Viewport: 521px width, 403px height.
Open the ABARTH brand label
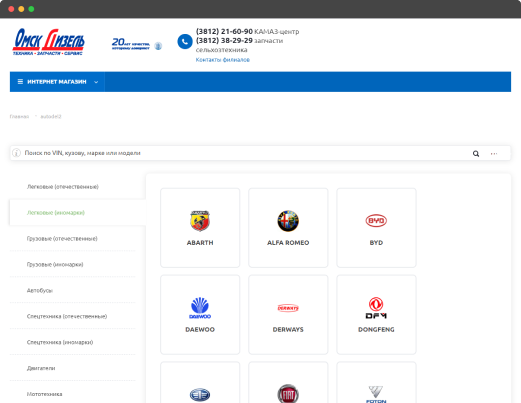pos(200,243)
